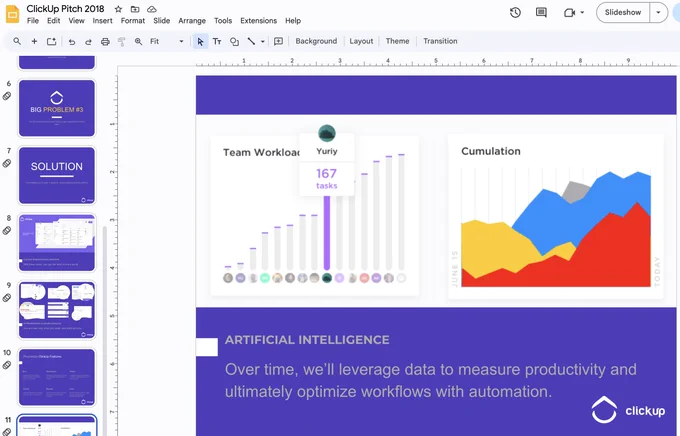The width and height of the screenshot is (680, 436).
Task: Click the 'Over time, we'll leverage data' paragraph
Action: tap(431, 380)
